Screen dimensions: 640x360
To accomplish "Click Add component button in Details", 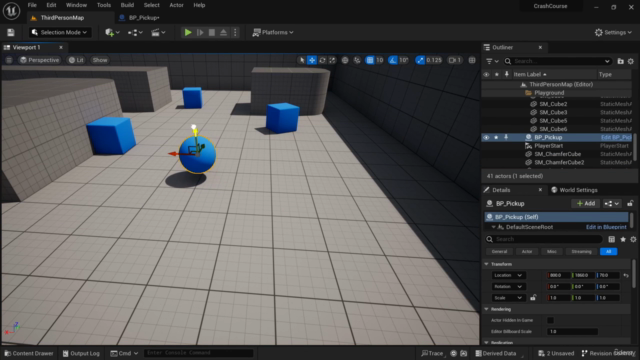I will pos(586,203).
